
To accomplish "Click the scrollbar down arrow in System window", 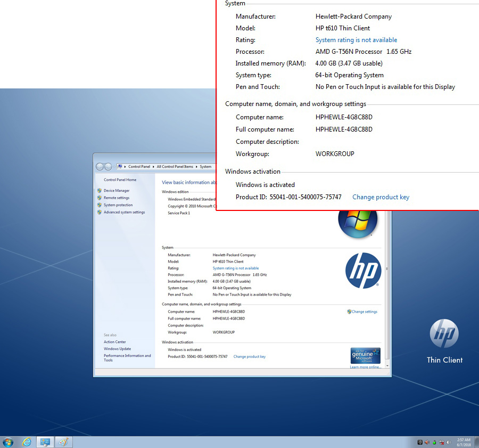I will click(x=387, y=365).
